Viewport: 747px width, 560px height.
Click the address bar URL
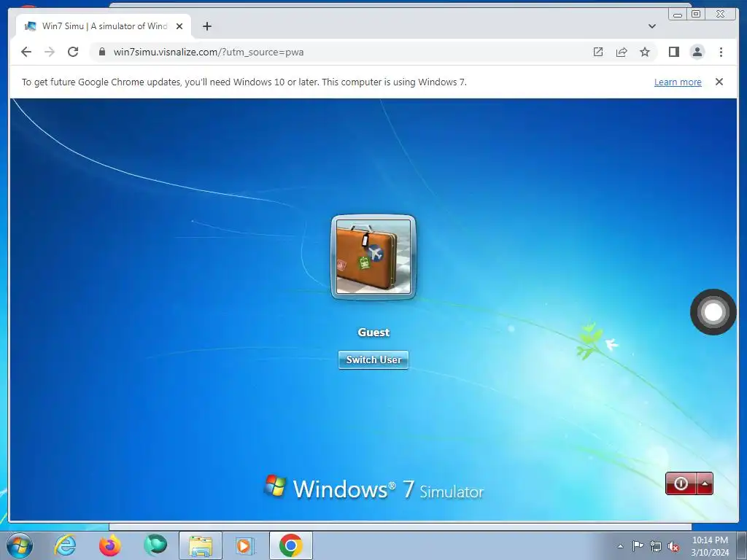point(208,52)
